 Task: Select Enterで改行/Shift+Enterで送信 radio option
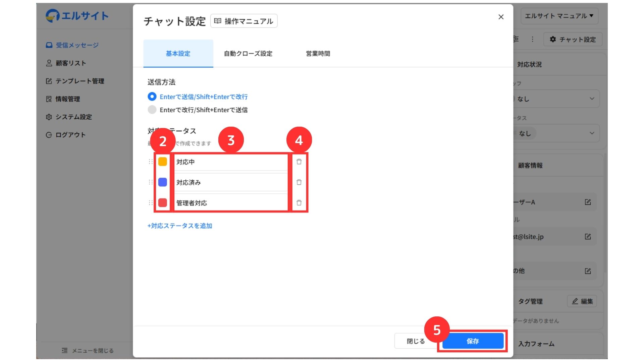tap(152, 110)
